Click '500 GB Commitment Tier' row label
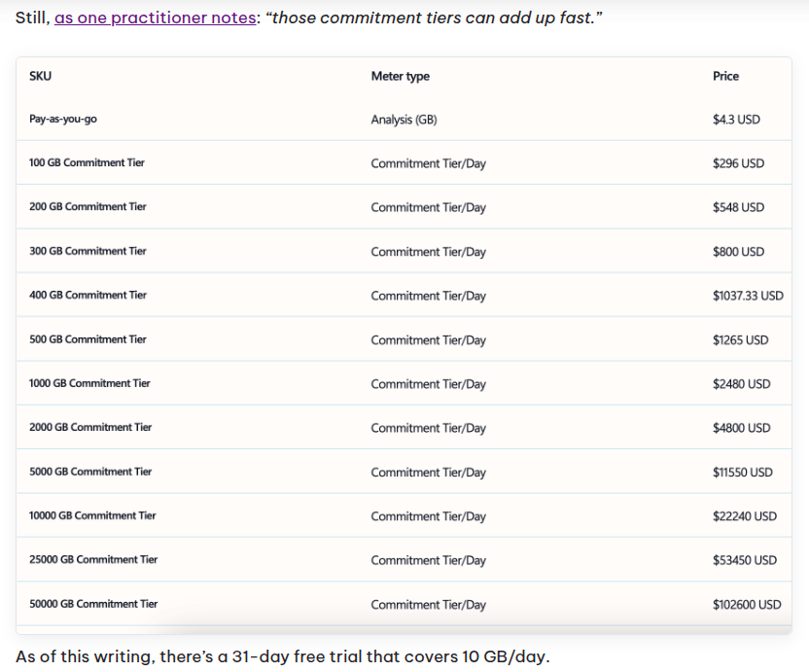 click(88, 339)
